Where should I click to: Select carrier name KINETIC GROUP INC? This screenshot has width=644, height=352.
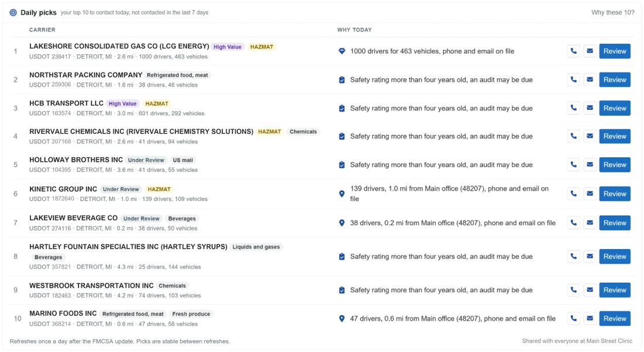63,189
